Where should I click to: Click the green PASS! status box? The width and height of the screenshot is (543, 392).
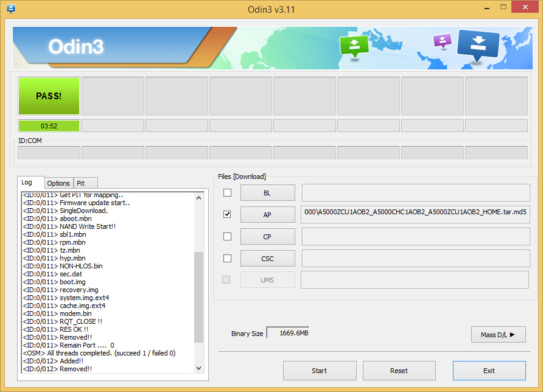coord(49,96)
